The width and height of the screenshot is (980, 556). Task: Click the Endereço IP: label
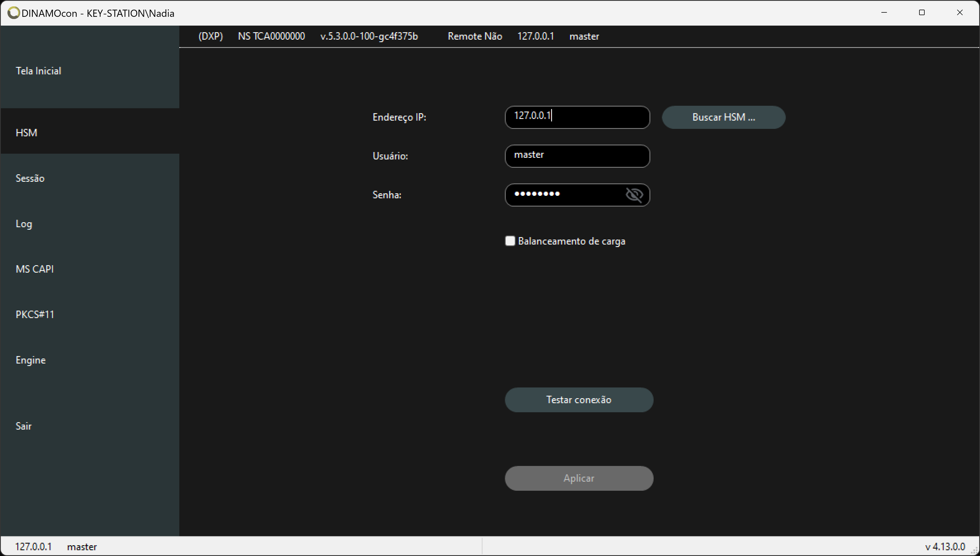point(399,117)
